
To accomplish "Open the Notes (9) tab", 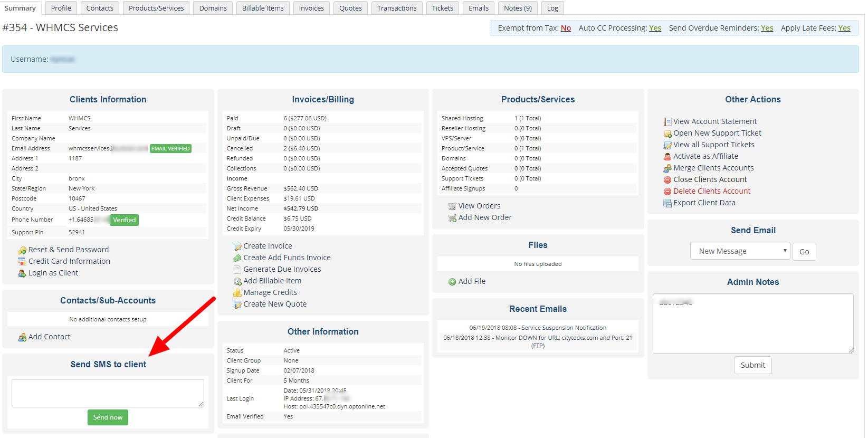I will [x=518, y=8].
